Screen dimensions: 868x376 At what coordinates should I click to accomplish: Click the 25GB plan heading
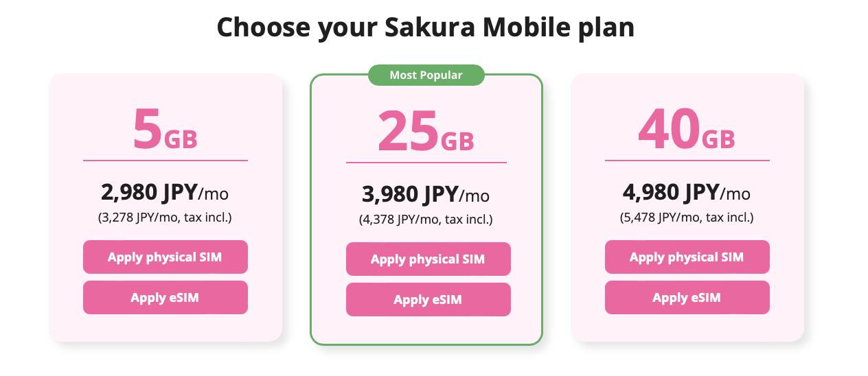[426, 132]
